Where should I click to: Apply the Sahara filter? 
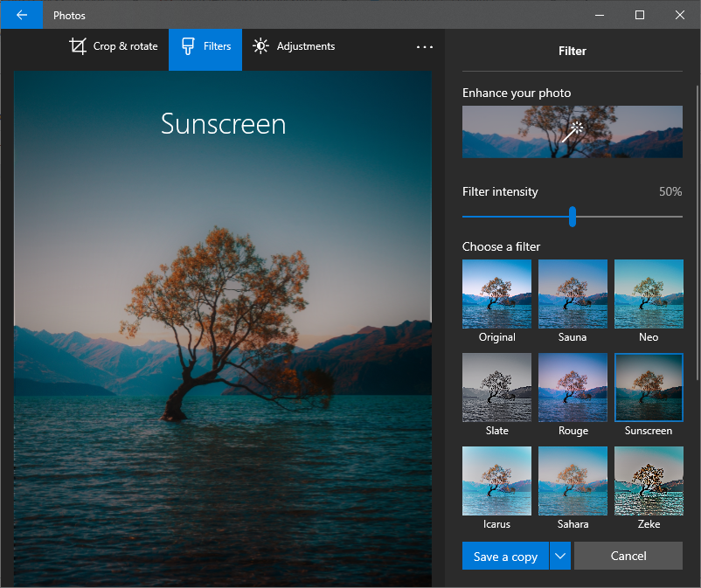[573, 481]
